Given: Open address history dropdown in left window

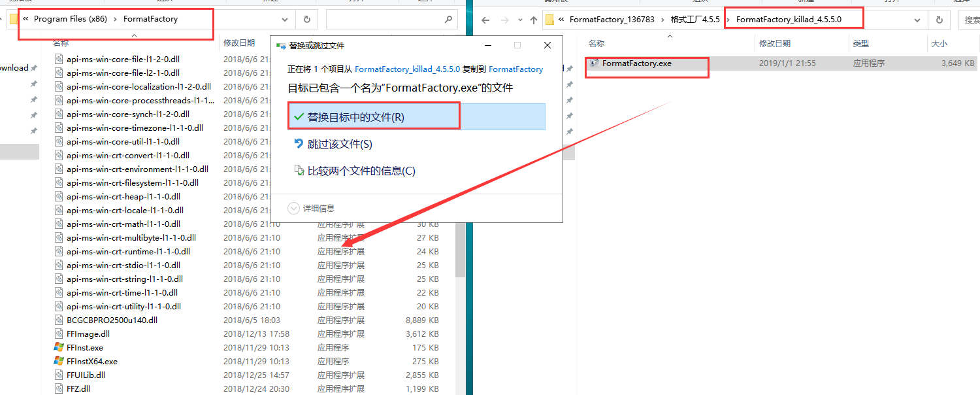Looking at the screenshot, I should pyautogui.click(x=286, y=20).
